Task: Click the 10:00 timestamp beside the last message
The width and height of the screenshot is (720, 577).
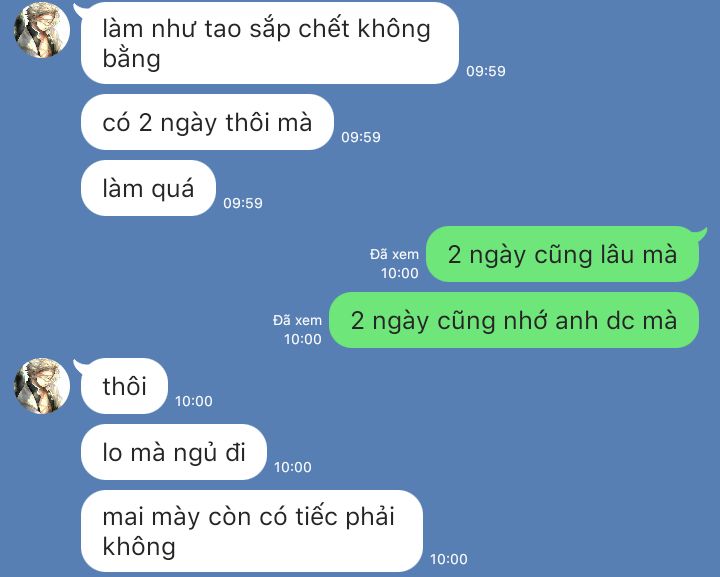Action: (449, 559)
